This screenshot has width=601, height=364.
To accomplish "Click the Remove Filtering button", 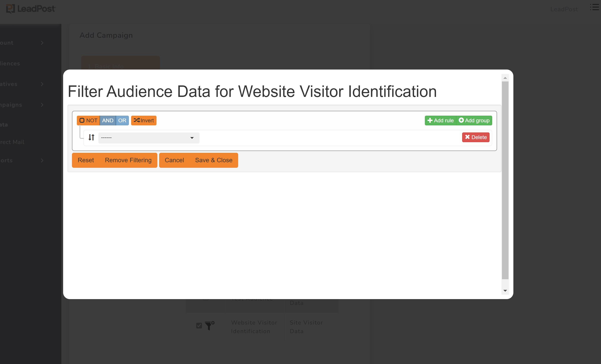I will pyautogui.click(x=128, y=160).
